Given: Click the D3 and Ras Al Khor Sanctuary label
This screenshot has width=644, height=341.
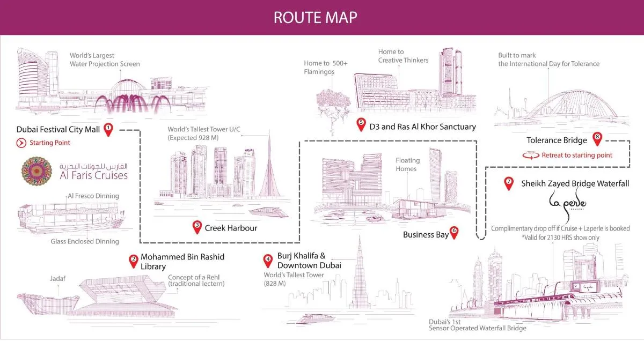Looking at the screenshot, I should point(423,127).
